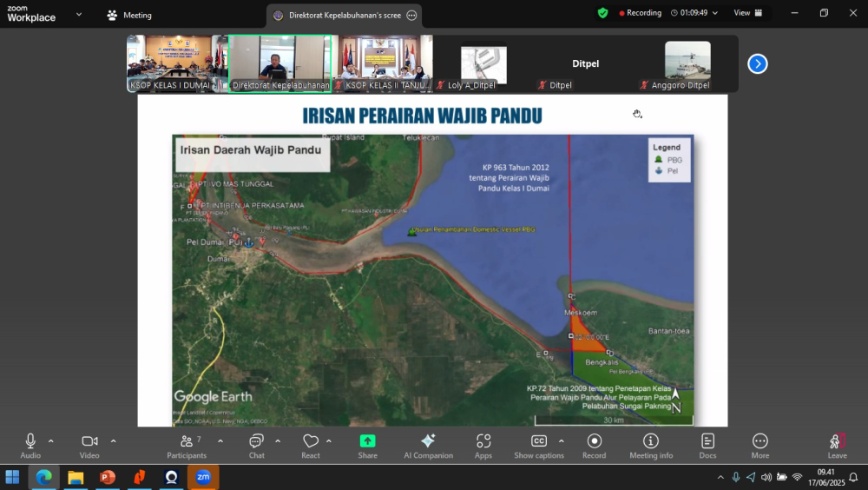This screenshot has width=868, height=490.
Task: Expand Audio options caret
Action: pyautogui.click(x=51, y=441)
